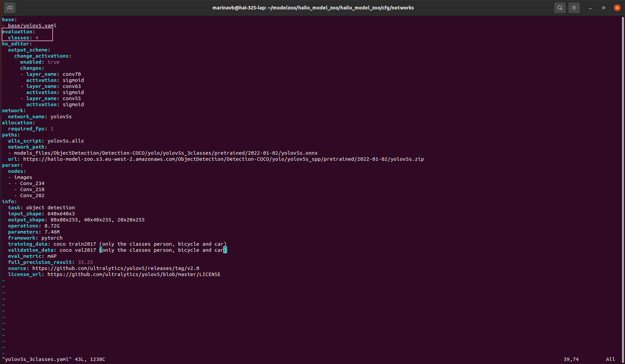Screen dimensions: 625x364
Task: Click the required_fps value
Action: [x=52, y=129]
